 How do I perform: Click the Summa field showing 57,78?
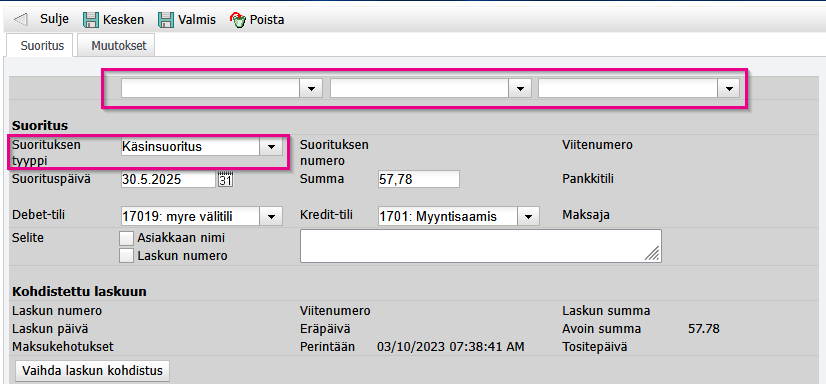[419, 179]
